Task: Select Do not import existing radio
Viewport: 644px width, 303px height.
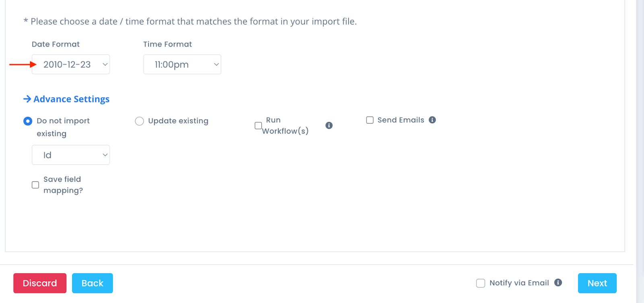Action: point(28,121)
